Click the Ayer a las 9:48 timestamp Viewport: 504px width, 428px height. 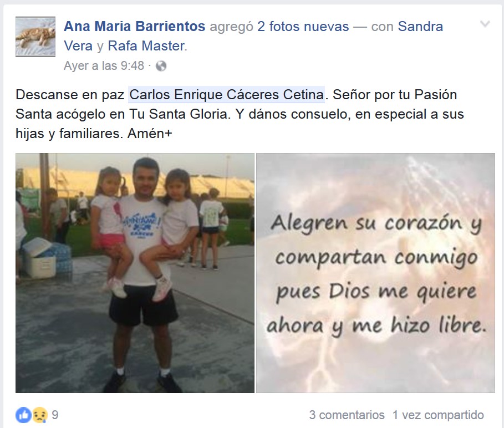point(104,66)
